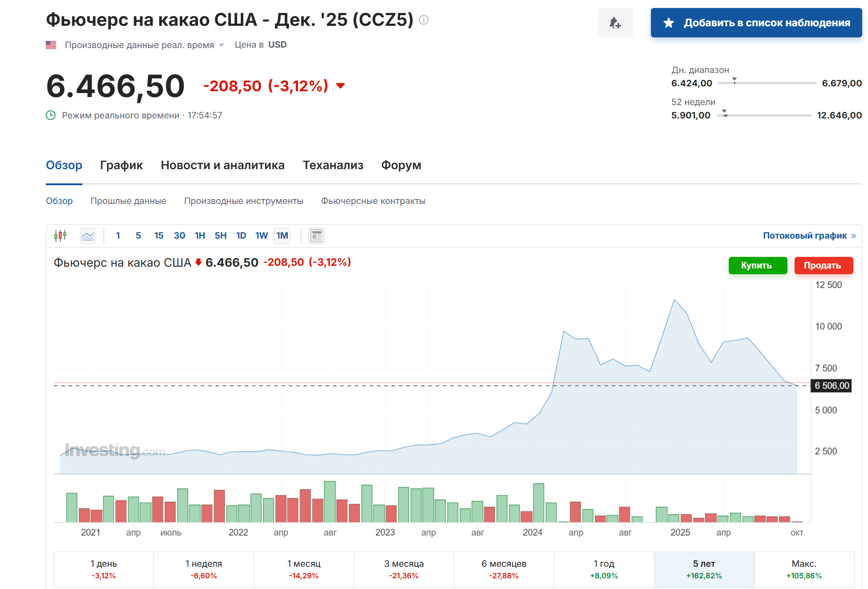Click the US flag icon
This screenshot has width=868, height=589.
(51, 45)
